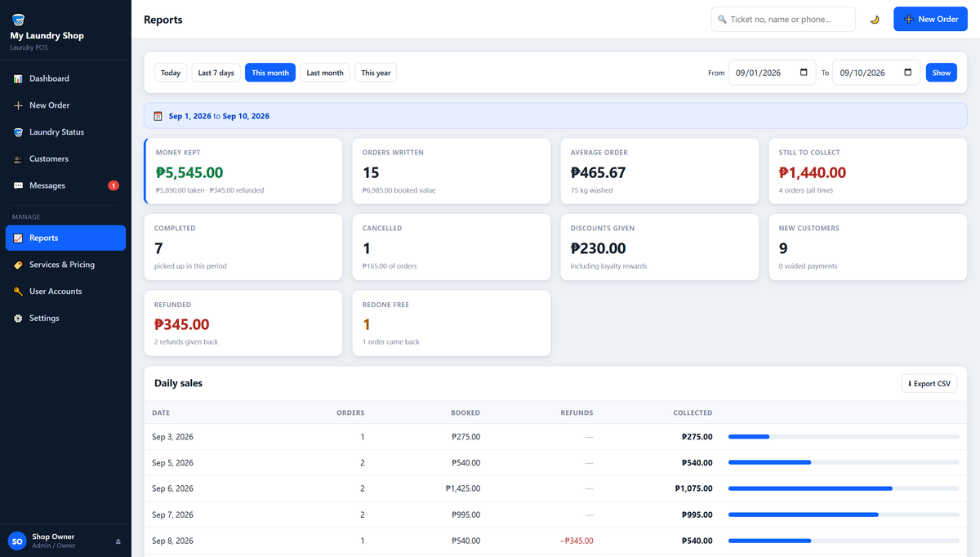980x557 pixels.
Task: Click the Customers people icon
Action: (x=18, y=159)
